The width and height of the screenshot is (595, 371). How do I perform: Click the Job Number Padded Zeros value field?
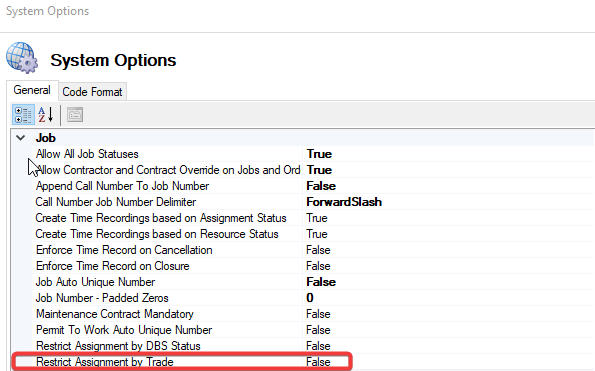(449, 298)
